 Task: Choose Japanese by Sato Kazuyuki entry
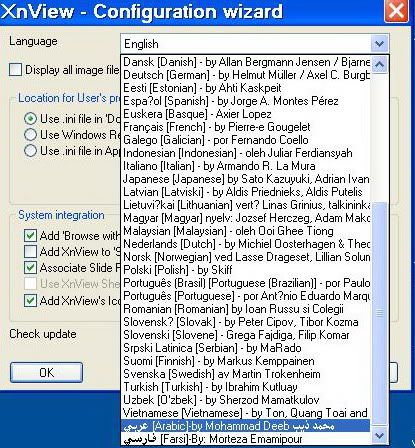click(x=246, y=179)
